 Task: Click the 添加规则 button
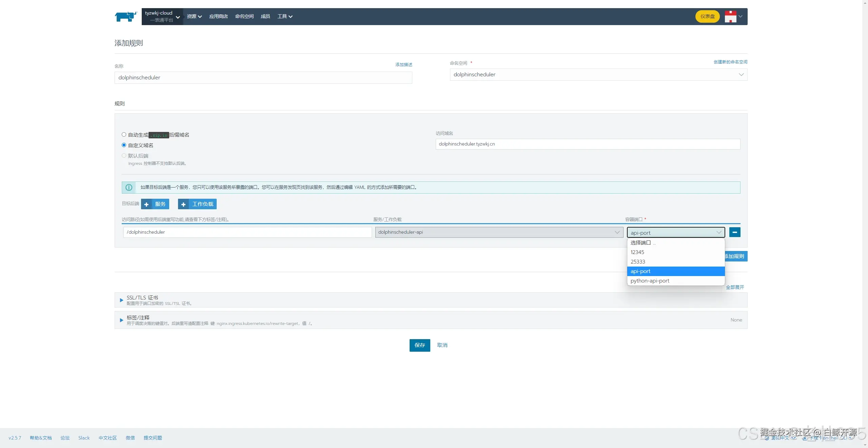tap(736, 256)
